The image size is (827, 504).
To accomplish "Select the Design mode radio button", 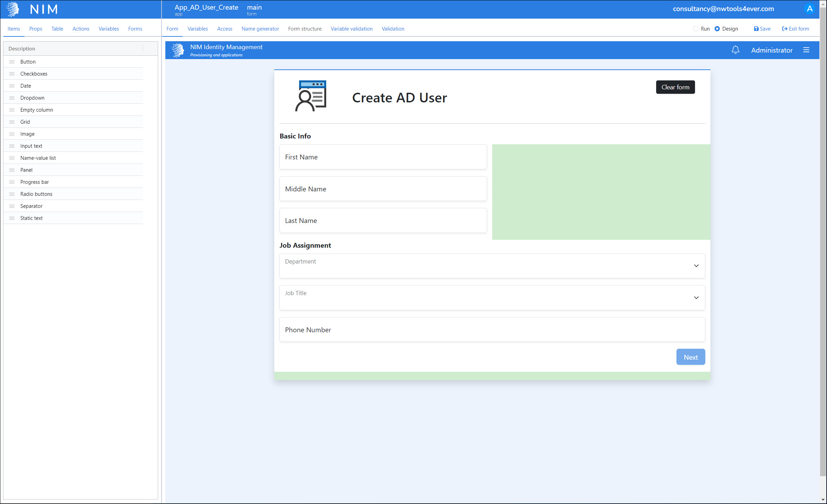I will 717,29.
